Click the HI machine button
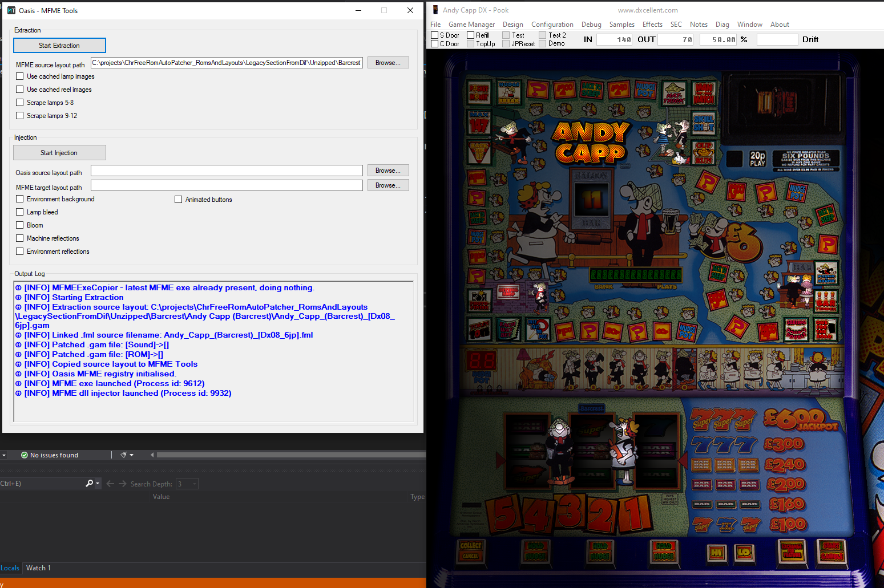This screenshot has width=884, height=588. point(717,552)
